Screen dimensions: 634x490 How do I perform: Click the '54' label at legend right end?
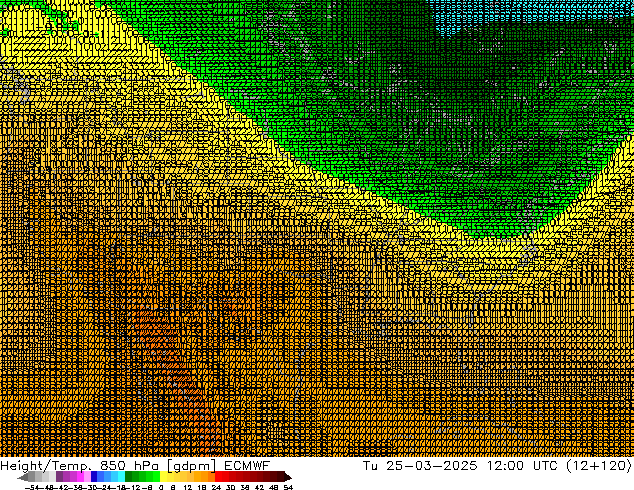pos(288,487)
